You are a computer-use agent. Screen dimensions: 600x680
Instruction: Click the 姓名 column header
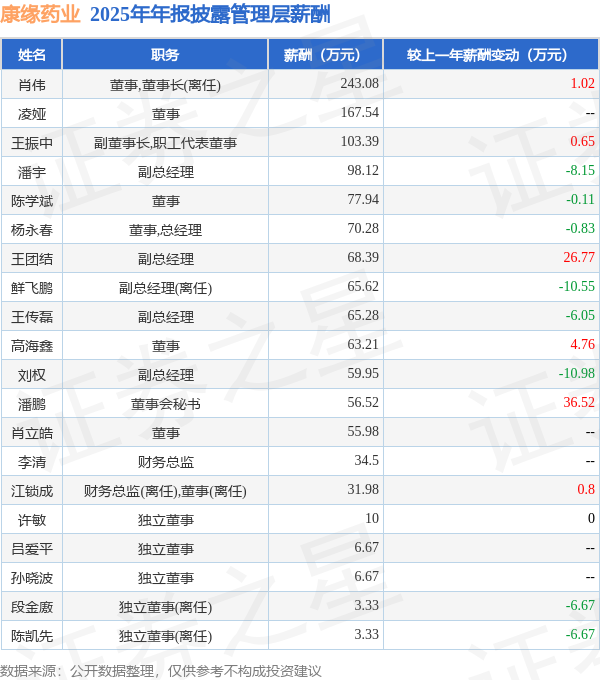[x=32, y=55]
